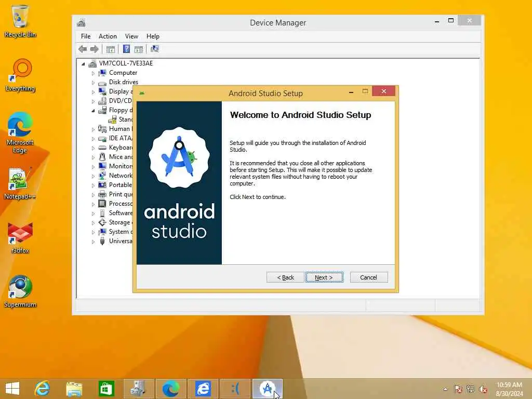Cancel the Android Studio Setup
The image size is (532, 399).
[x=369, y=277]
